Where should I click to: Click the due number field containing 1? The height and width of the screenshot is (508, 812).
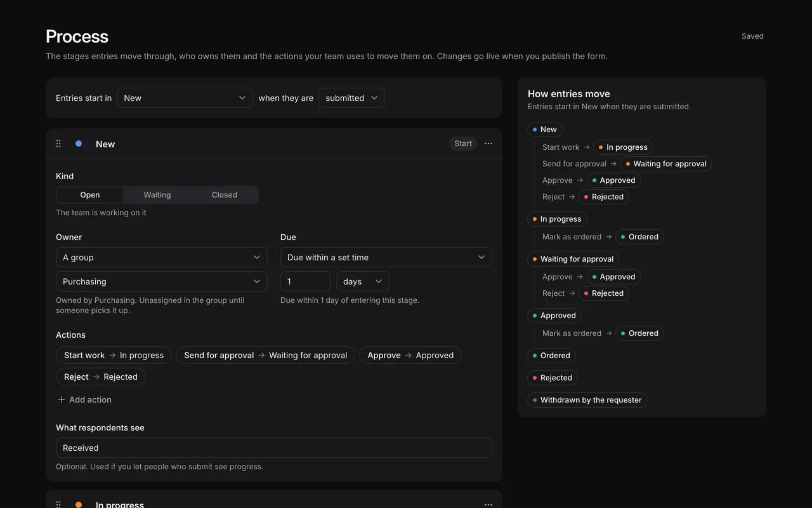pos(306,281)
